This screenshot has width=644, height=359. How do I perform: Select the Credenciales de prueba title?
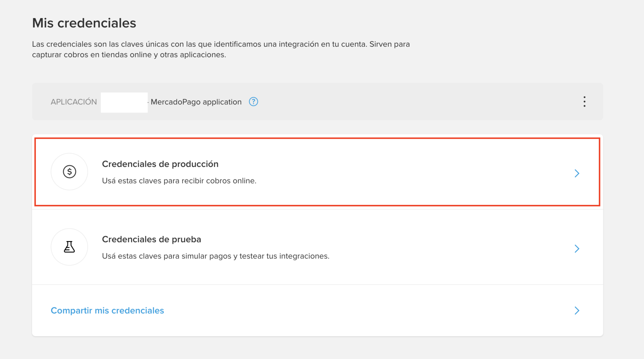click(151, 239)
